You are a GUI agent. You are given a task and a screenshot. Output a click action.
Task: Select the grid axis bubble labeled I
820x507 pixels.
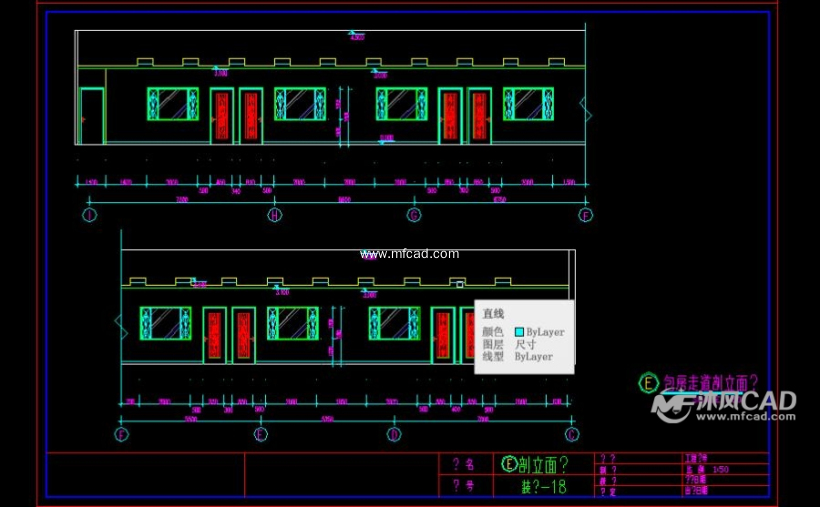point(89,214)
